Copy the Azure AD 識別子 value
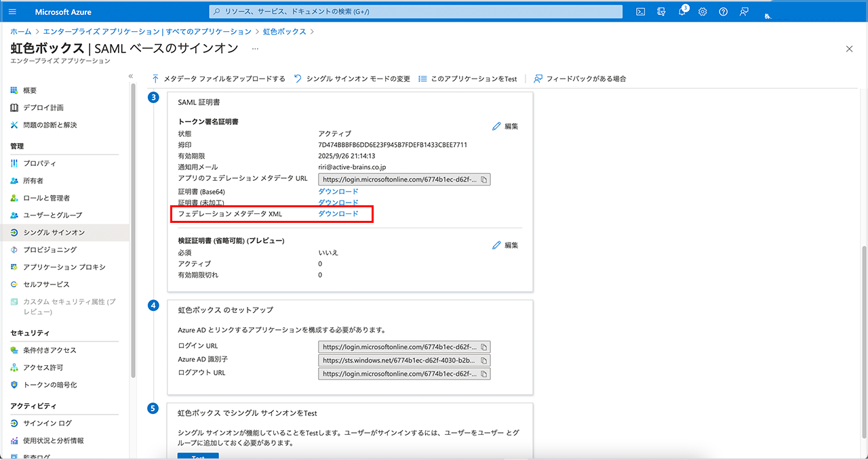 tap(484, 360)
